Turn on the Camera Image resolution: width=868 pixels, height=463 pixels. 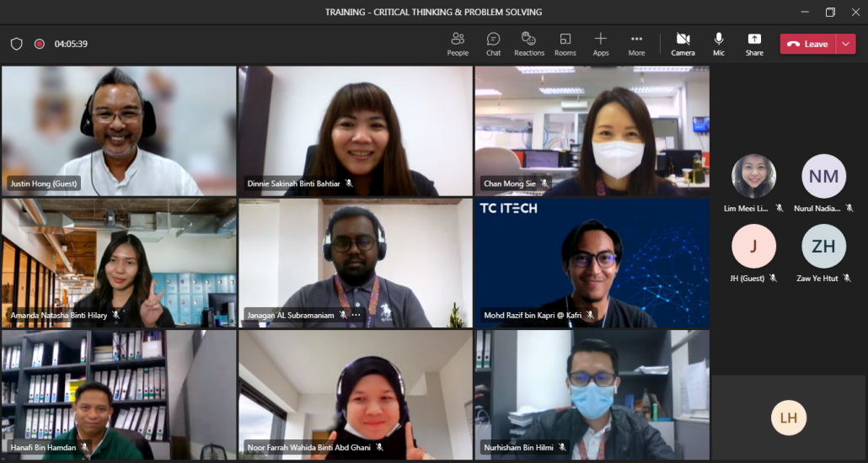point(683,45)
